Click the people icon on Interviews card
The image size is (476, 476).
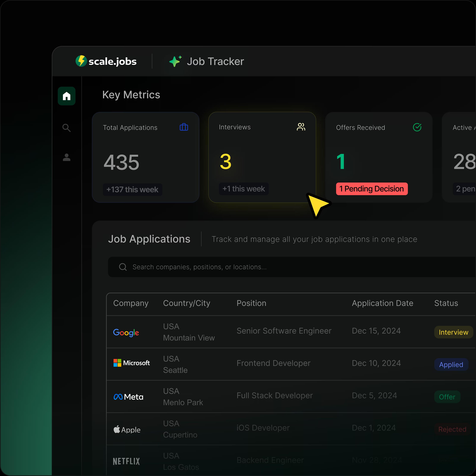[301, 127]
